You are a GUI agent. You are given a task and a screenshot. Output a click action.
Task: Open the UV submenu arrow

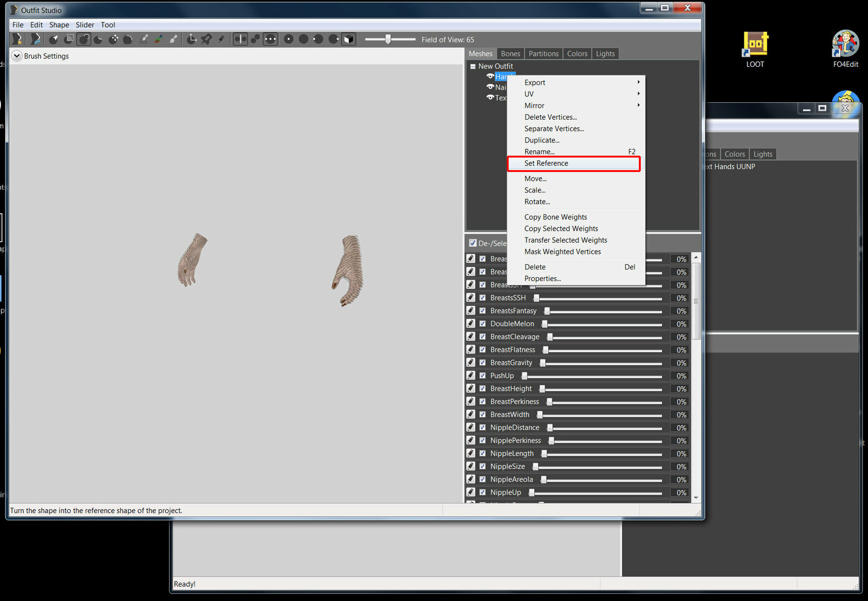coord(639,94)
